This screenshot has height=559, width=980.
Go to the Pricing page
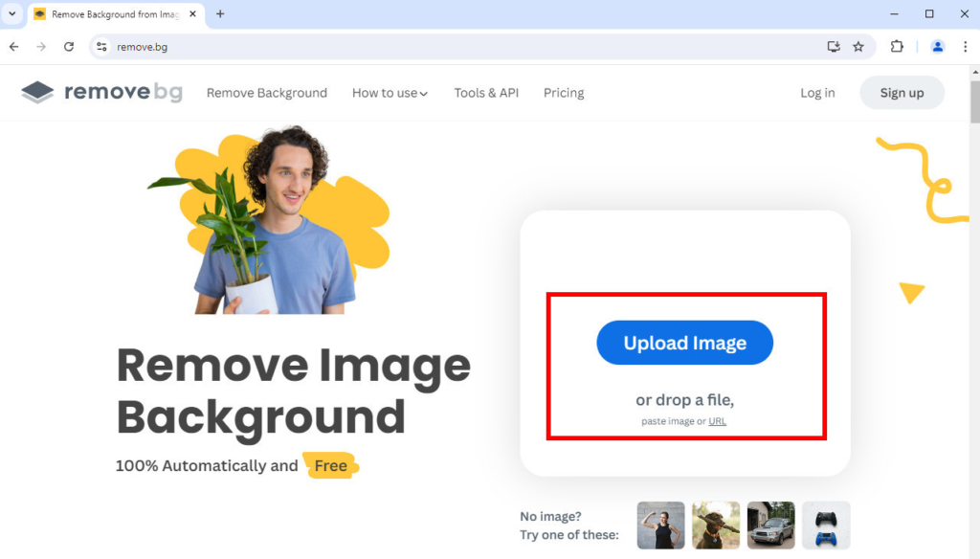pos(564,93)
